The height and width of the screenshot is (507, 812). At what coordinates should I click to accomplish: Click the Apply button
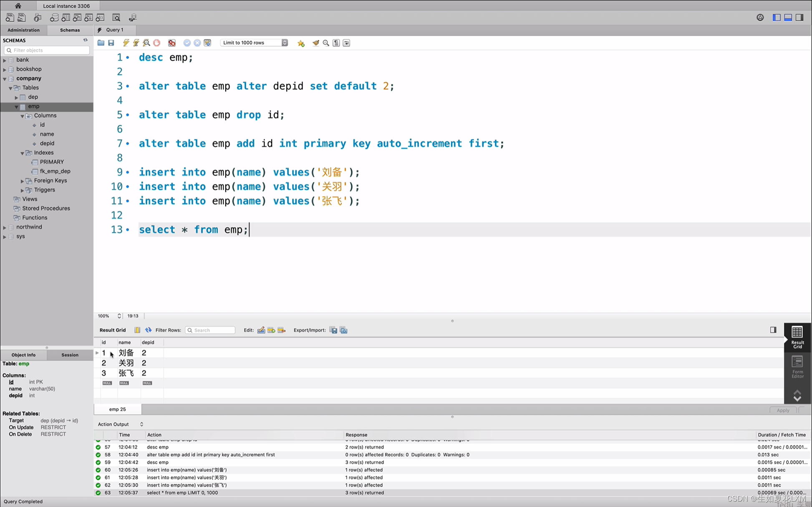tap(783, 410)
